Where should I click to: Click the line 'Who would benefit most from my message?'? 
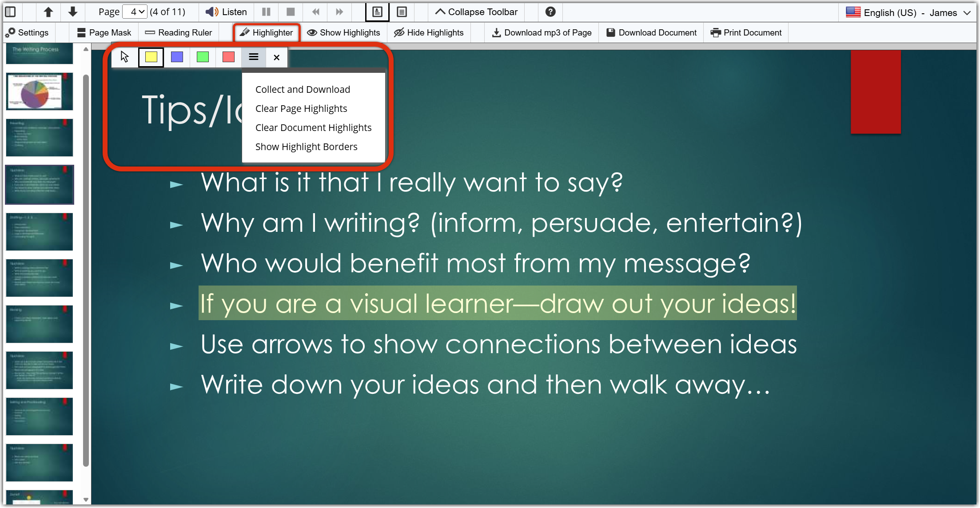(475, 263)
